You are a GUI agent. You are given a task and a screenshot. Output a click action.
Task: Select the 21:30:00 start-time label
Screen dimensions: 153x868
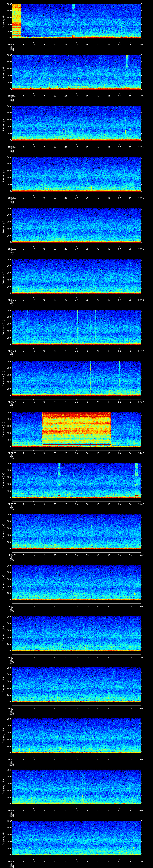click(x=12, y=861)
